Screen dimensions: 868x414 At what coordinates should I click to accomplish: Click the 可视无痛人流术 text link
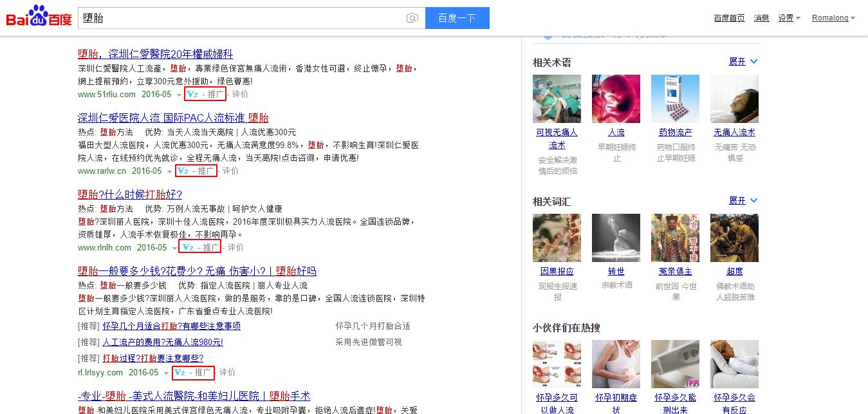[557, 139]
